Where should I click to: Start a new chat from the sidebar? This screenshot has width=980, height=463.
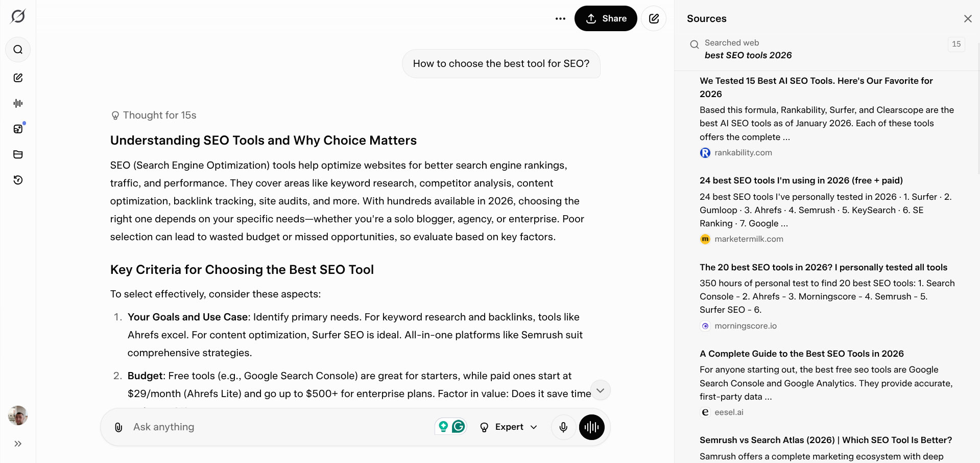point(18,78)
